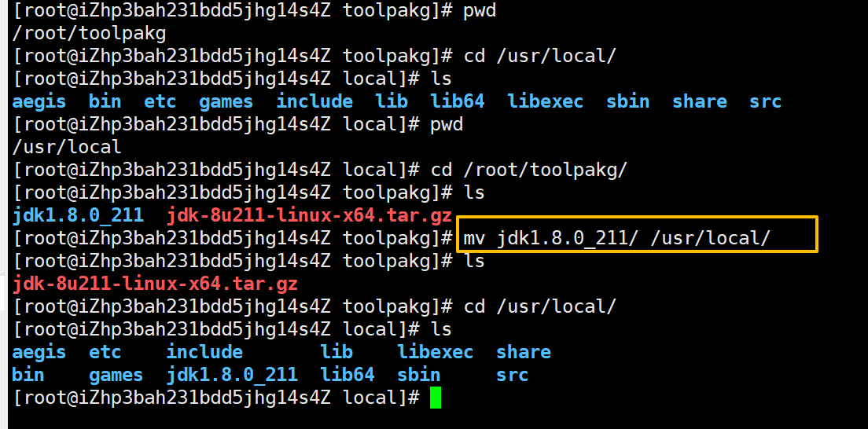Click jdk1.8.0_211 between games and lib64

pos(232,375)
